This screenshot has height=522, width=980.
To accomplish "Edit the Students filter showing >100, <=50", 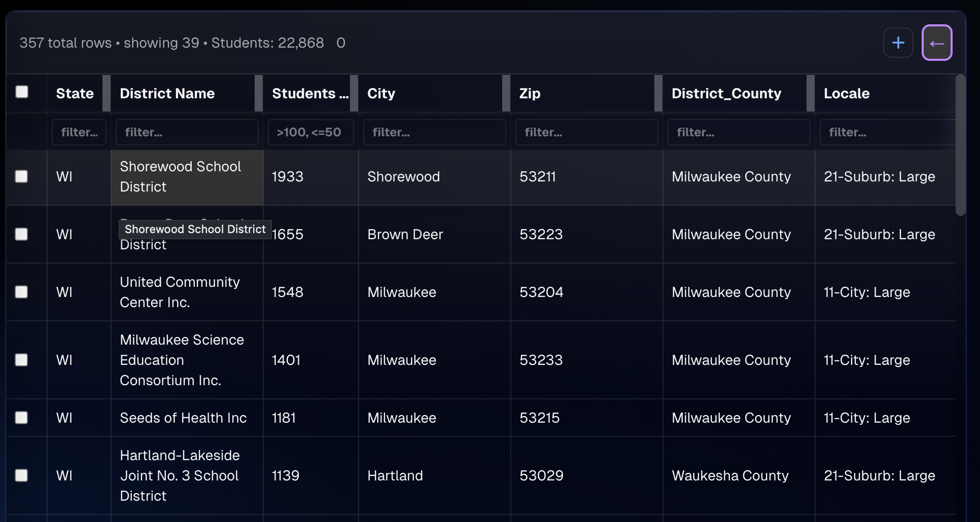I will coord(310,132).
